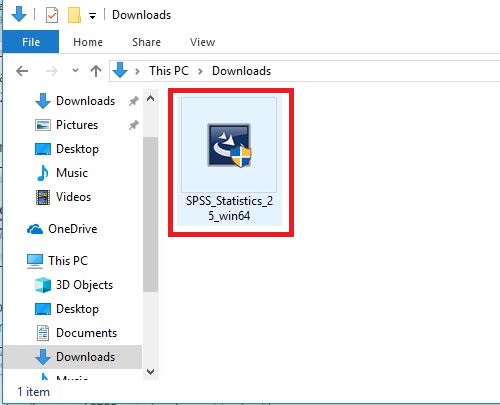Click the navigation pane scroll up arrow
This screenshot has height=405, width=500.
[x=151, y=98]
